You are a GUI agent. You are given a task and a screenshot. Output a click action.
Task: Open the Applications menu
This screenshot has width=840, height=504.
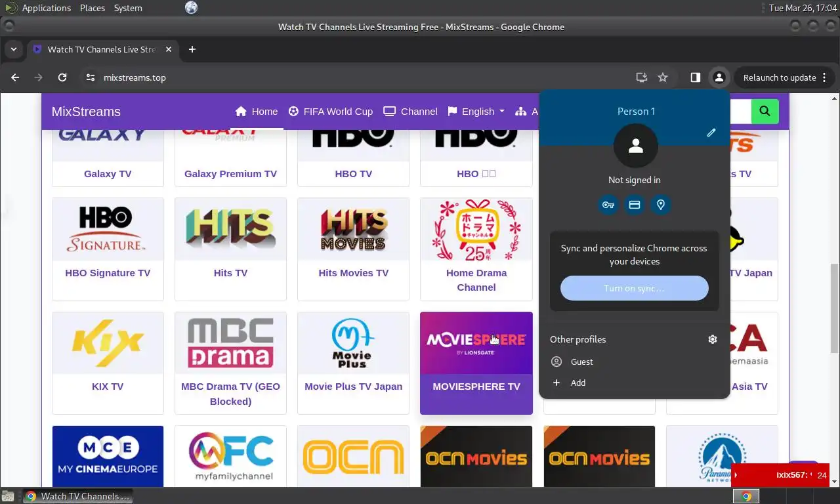click(x=46, y=8)
